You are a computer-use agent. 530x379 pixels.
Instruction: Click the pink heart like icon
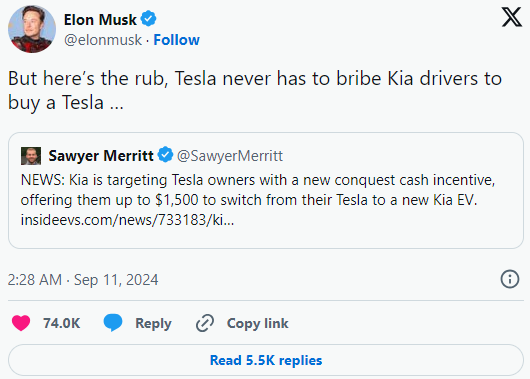pyautogui.click(x=21, y=323)
